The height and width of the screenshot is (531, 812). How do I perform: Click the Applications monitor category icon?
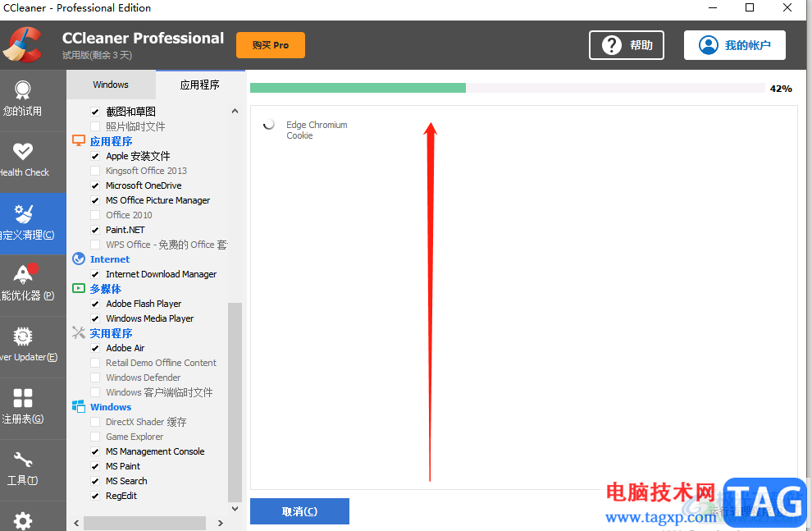pyautogui.click(x=79, y=141)
